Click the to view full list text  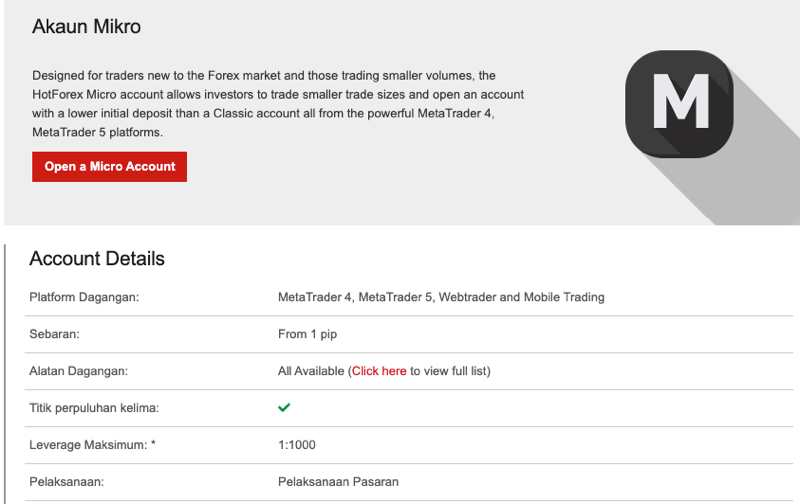click(450, 371)
